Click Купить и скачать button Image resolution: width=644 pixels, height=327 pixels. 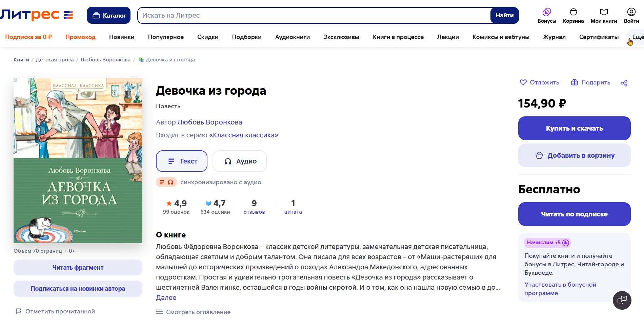point(575,128)
